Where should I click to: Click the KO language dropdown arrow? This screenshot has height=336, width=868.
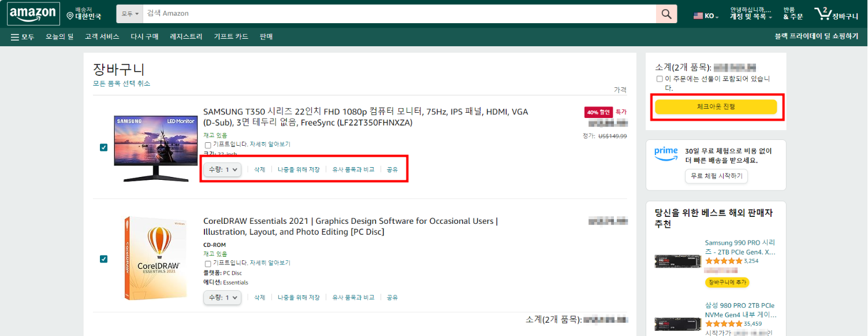(x=717, y=17)
